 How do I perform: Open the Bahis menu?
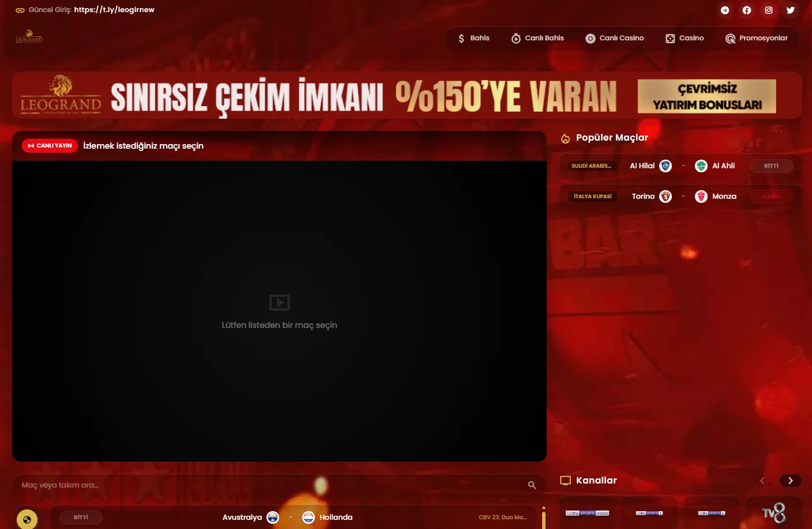tap(473, 38)
